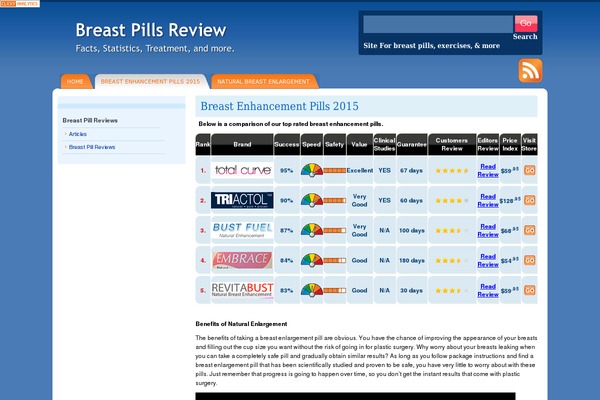
Task: Click the Guarantee column header
Action: point(412,144)
